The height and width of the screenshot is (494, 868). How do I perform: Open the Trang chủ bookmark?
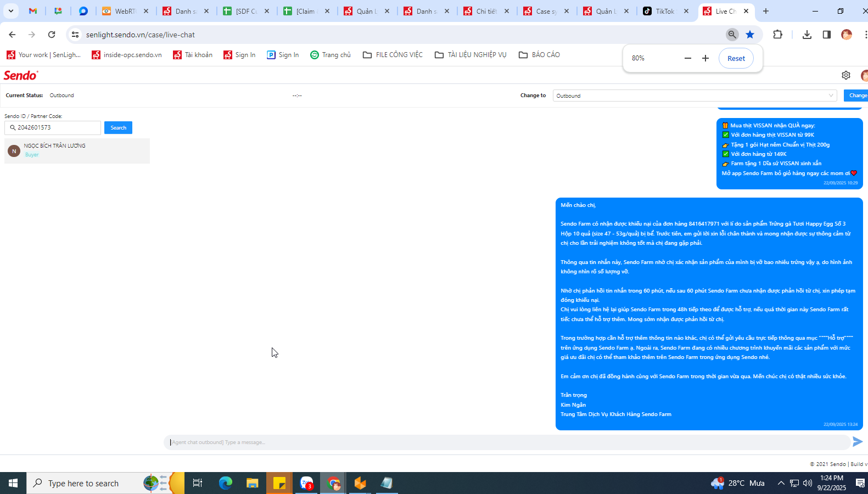[331, 55]
